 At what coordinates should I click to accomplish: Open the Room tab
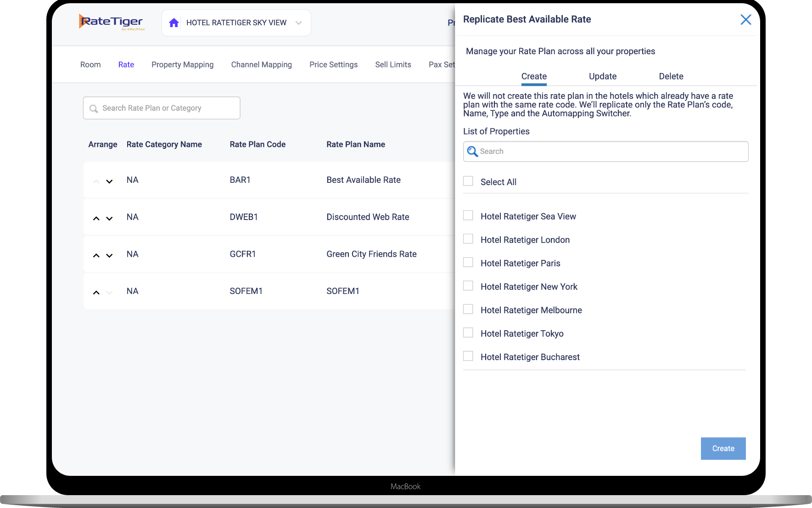pos(90,65)
